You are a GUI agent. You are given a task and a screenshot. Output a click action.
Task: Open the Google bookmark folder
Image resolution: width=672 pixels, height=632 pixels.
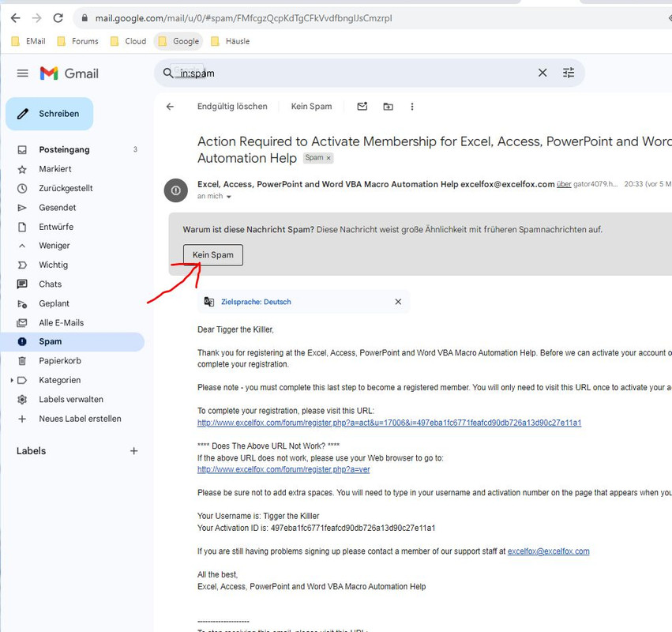tap(178, 41)
